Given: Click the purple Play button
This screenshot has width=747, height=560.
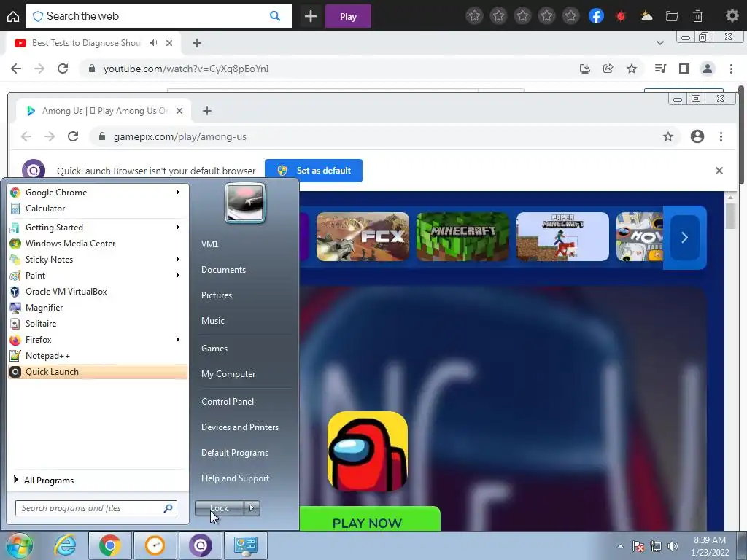Looking at the screenshot, I should [348, 16].
